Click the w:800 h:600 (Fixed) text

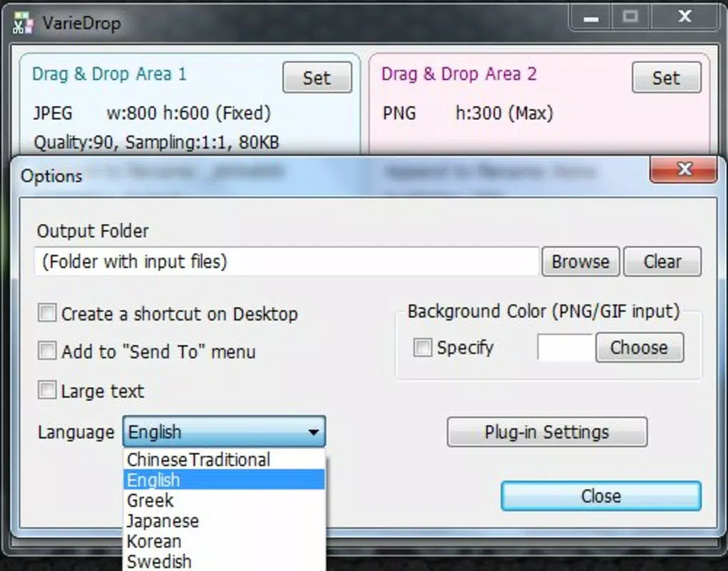coord(188,113)
